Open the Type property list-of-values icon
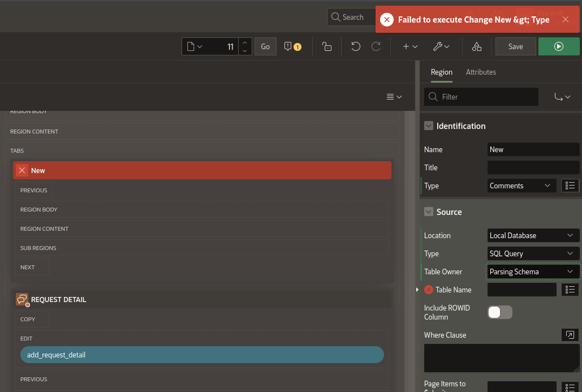Viewport: 582px width, 392px height. [x=570, y=186]
